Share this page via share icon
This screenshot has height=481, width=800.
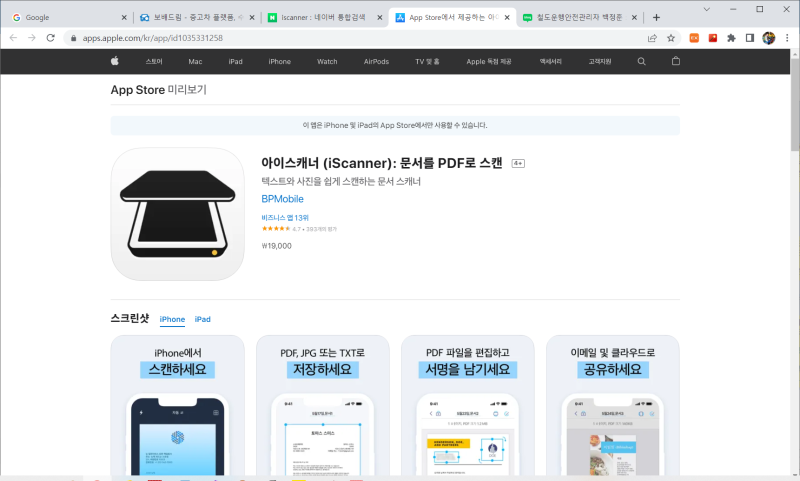[652, 38]
